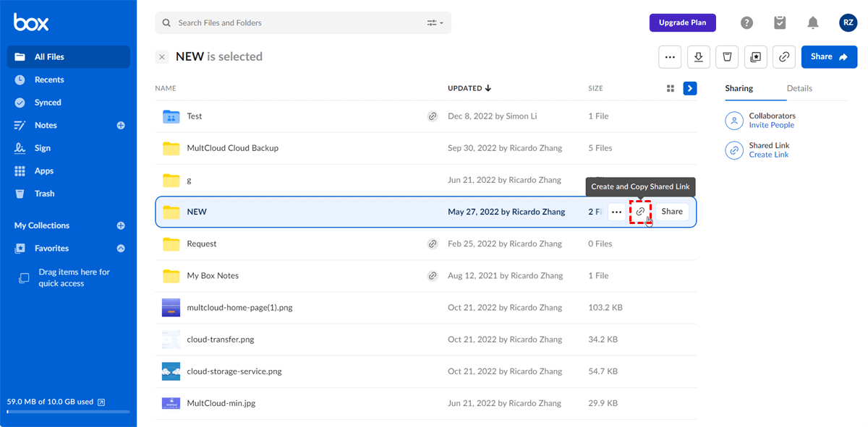The width and height of the screenshot is (868, 427).
Task: Collapse the Favorites section chevron
Action: point(121,249)
